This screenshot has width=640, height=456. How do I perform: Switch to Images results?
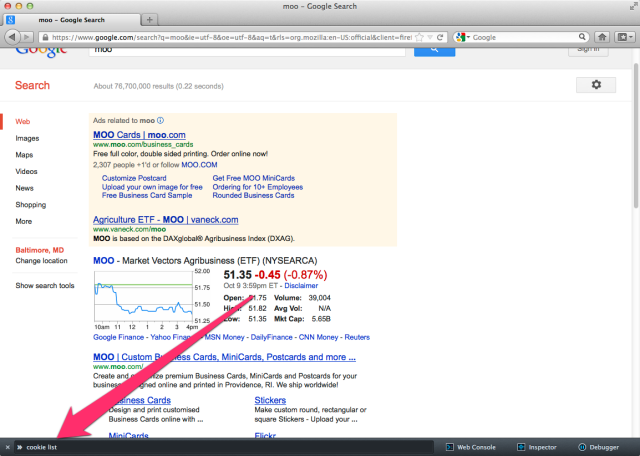pos(27,138)
